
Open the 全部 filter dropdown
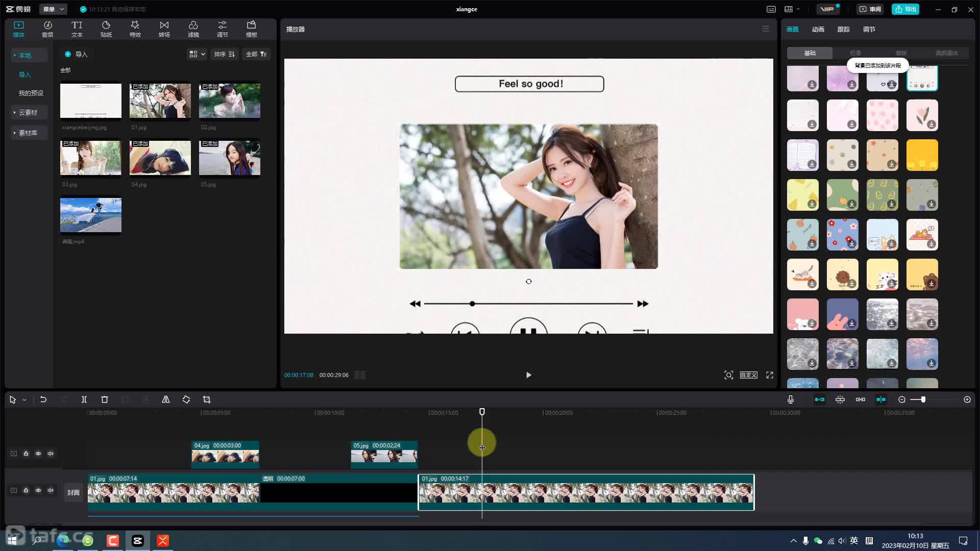(256, 54)
